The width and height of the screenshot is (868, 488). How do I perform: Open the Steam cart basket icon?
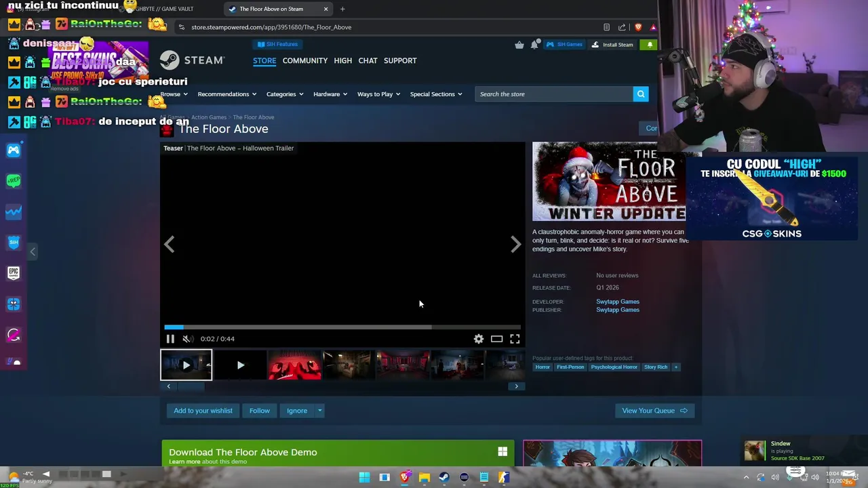tap(519, 45)
